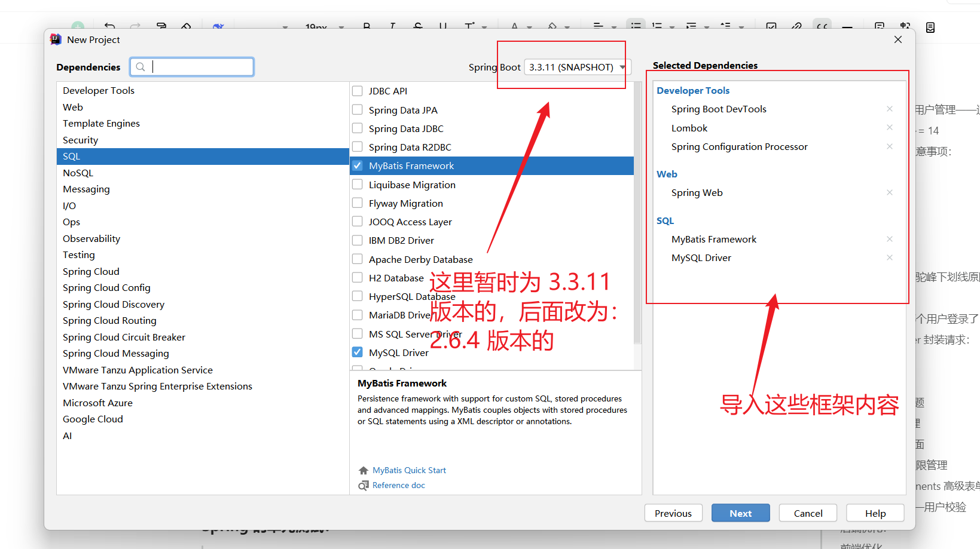Redo in the background editor toolbar

136,26
